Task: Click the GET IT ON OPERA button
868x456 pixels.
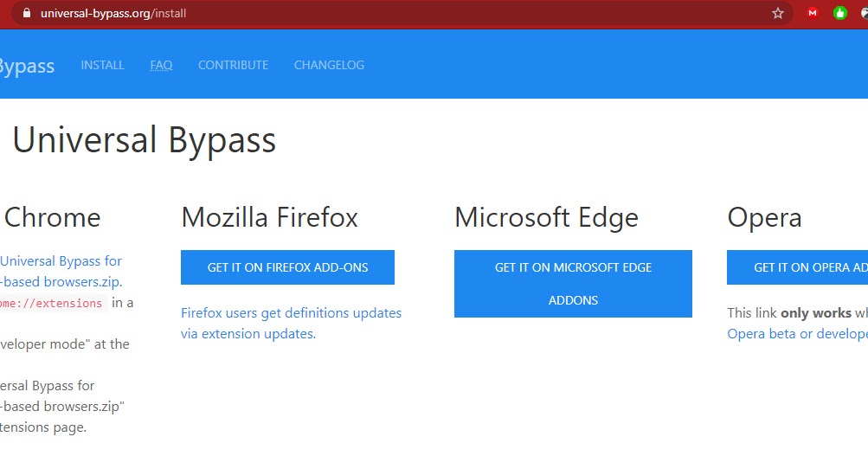Action: (797, 267)
